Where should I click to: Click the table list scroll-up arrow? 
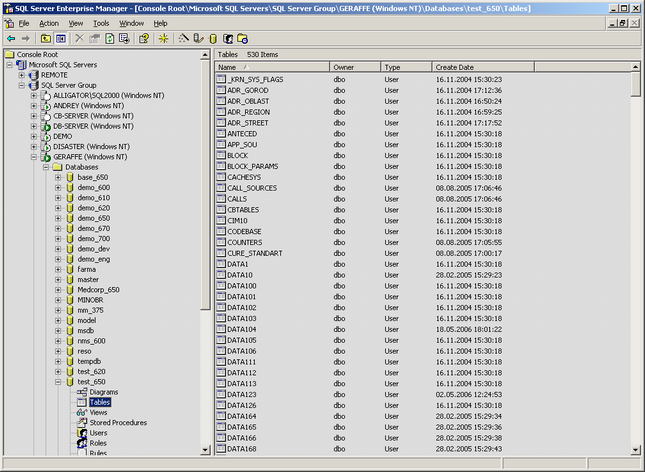click(x=636, y=67)
